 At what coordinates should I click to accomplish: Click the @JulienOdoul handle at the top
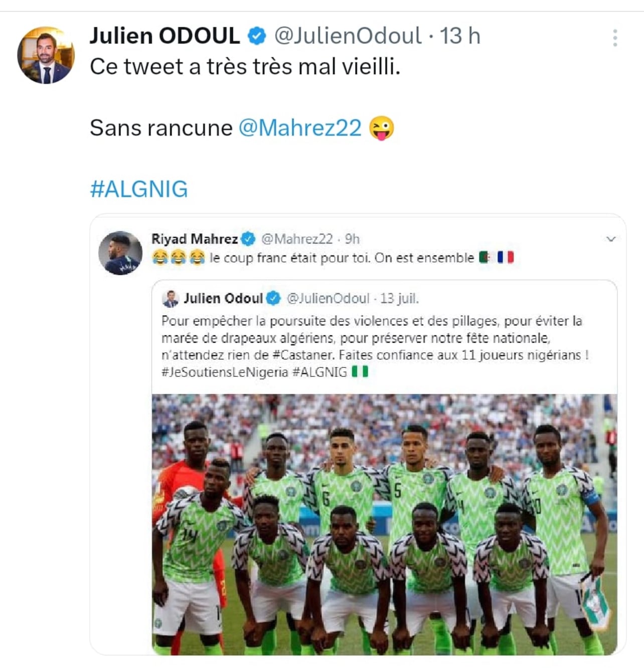(x=348, y=36)
